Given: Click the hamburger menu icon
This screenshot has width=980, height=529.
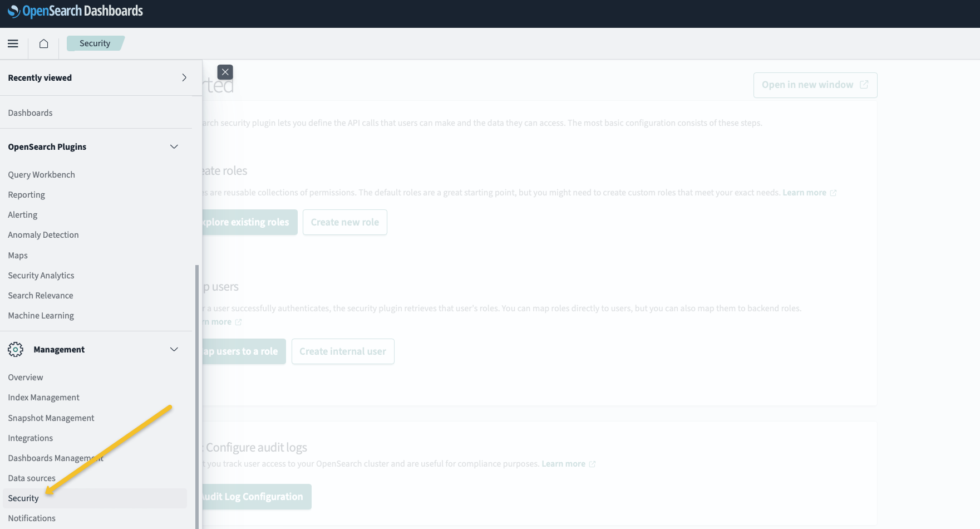Looking at the screenshot, I should 13,43.
